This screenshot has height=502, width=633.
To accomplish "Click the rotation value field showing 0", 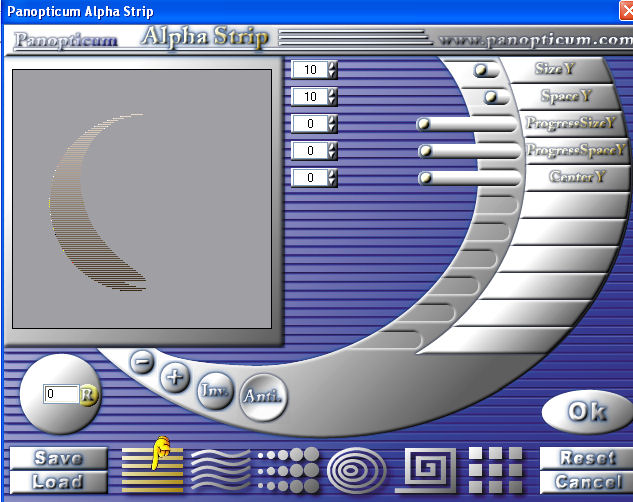I will (x=61, y=394).
